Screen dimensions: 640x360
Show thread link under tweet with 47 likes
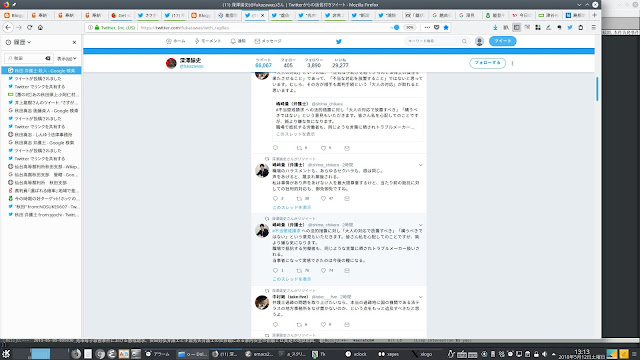(x=291, y=207)
